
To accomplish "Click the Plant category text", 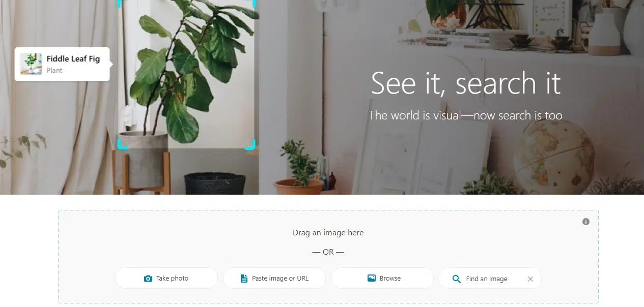I will point(54,71).
